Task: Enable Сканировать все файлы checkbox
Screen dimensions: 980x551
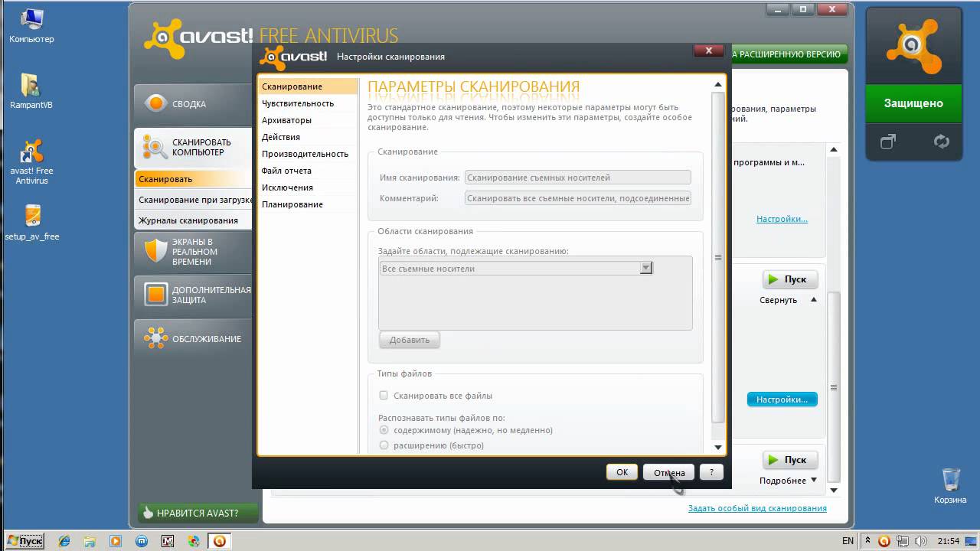Action: tap(384, 396)
